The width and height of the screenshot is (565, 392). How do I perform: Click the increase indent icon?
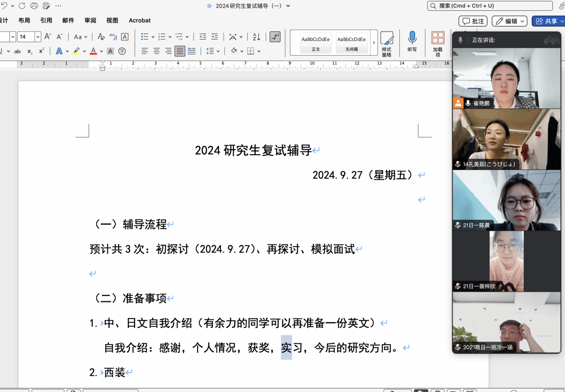(215, 37)
